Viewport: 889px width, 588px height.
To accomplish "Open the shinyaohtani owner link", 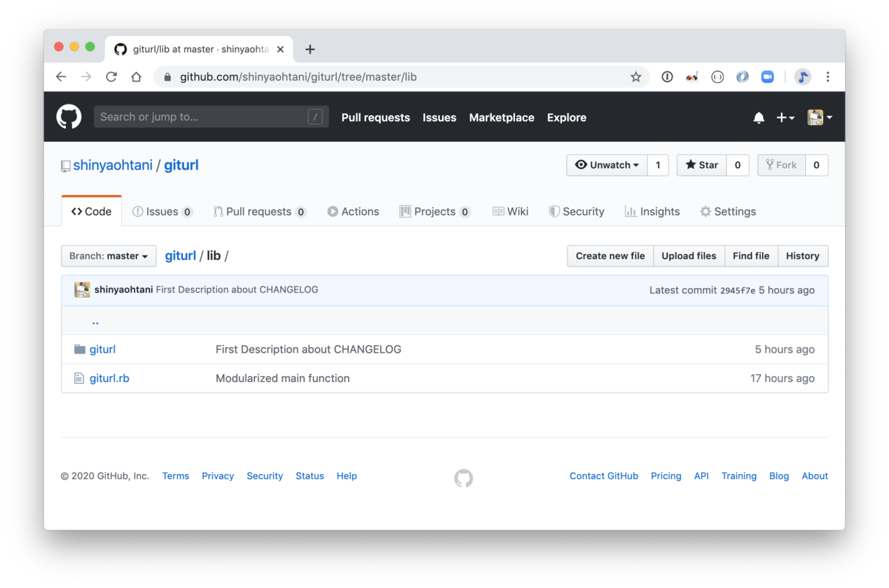I will (113, 165).
